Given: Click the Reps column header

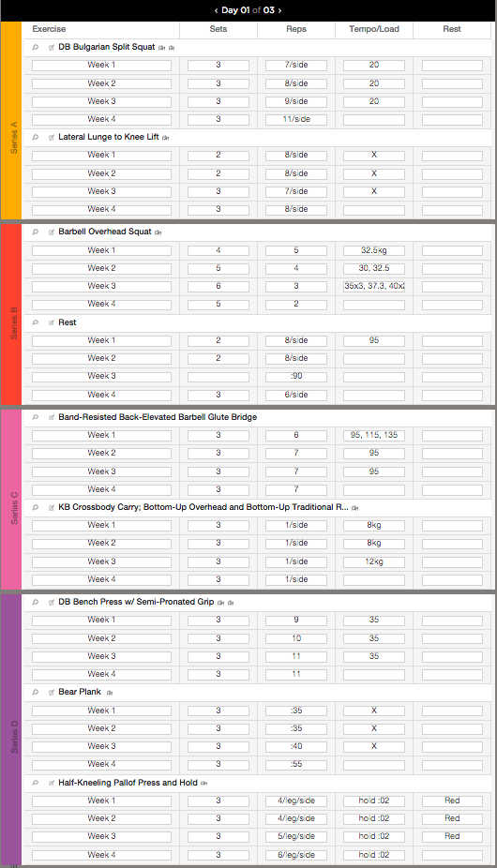Looking at the screenshot, I should 296,29.
